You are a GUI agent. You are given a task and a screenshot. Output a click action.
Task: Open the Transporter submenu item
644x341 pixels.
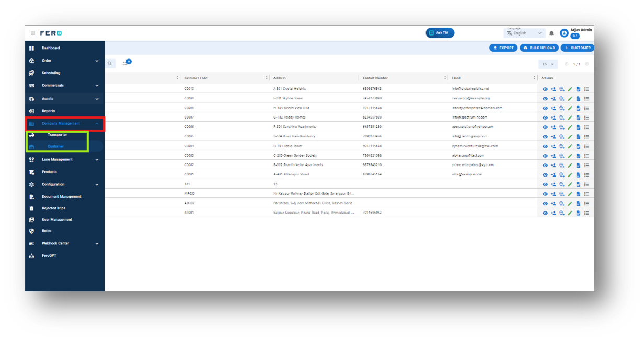pos(57,135)
